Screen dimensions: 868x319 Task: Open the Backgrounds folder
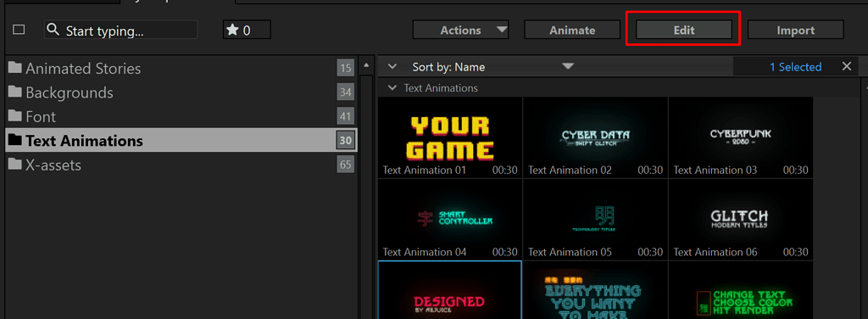[x=181, y=92]
